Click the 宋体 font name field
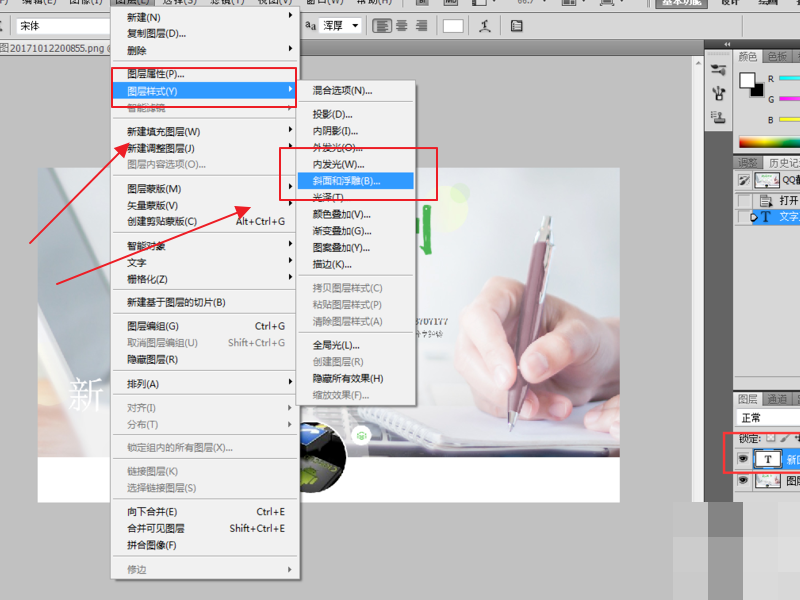The width and height of the screenshot is (800, 600). point(63,26)
